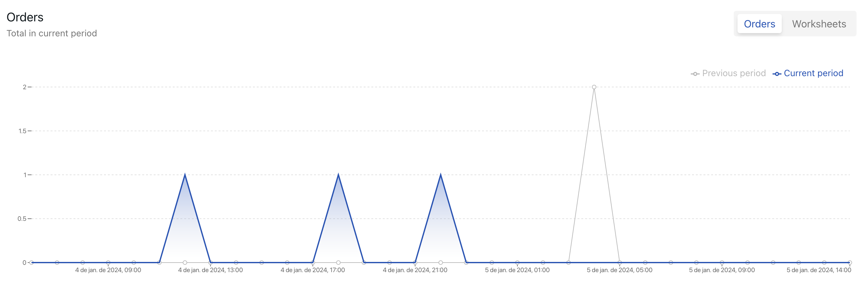Click the second blue peak in the chart
The height and width of the screenshot is (304, 868).
[338, 175]
